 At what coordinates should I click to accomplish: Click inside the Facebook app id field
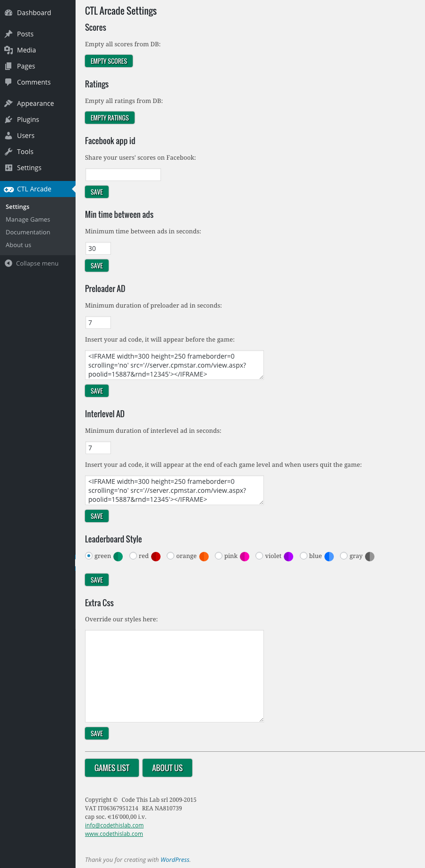[x=123, y=174]
